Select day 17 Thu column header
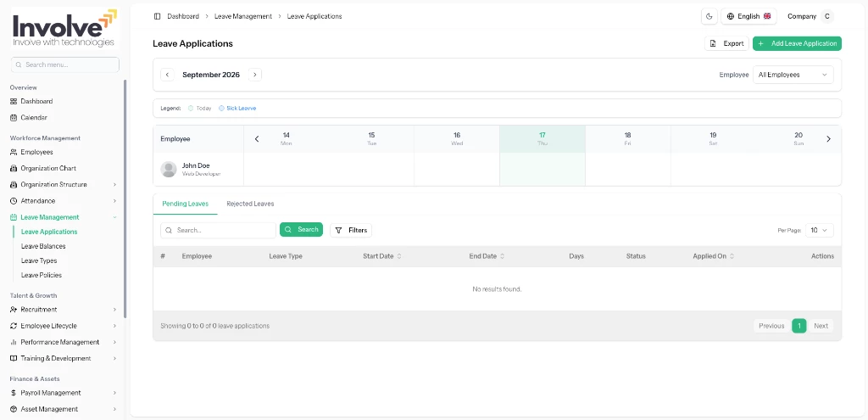The image size is (868, 420). click(542, 139)
